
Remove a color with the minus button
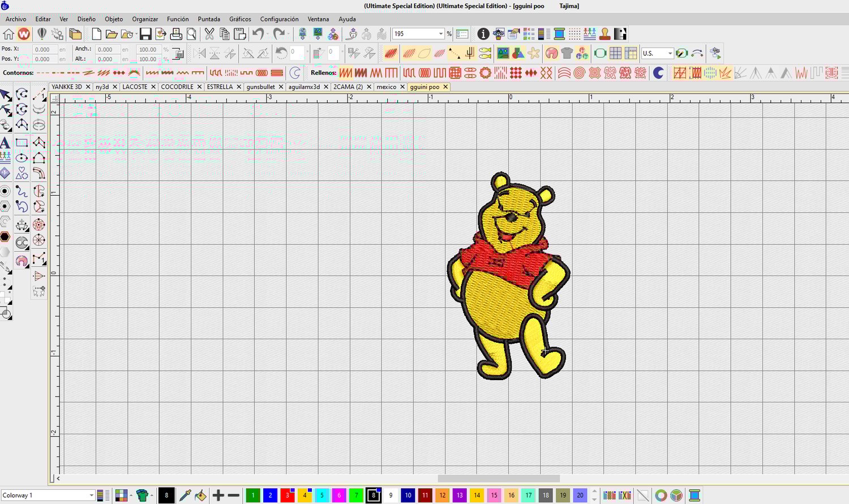[x=234, y=496]
